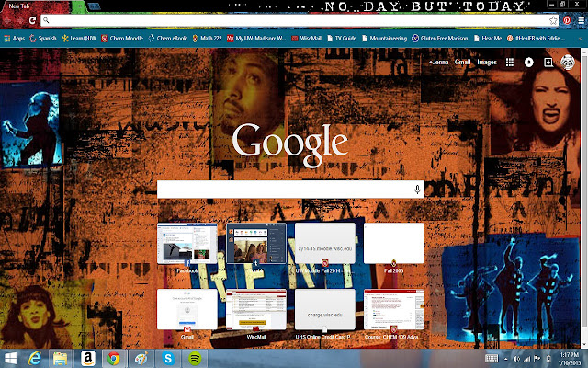Screen dimensions: 588x368
Task: Open the #HealEB with Eddie bookmark
Action: pyautogui.click(x=537, y=39)
